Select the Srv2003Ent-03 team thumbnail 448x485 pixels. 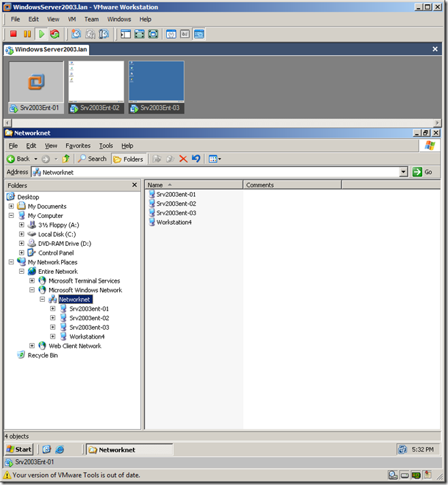click(x=157, y=87)
